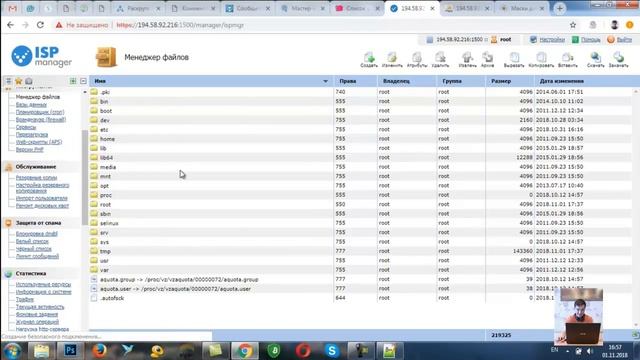Sort by the Группа column header
Image resolution: width=640 pixels, height=360 pixels.
(452, 81)
